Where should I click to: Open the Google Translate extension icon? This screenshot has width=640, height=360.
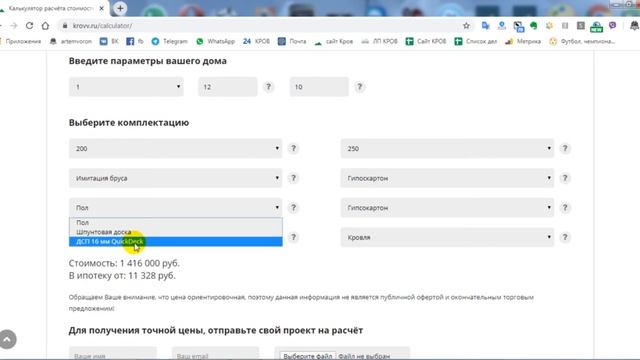click(x=485, y=26)
